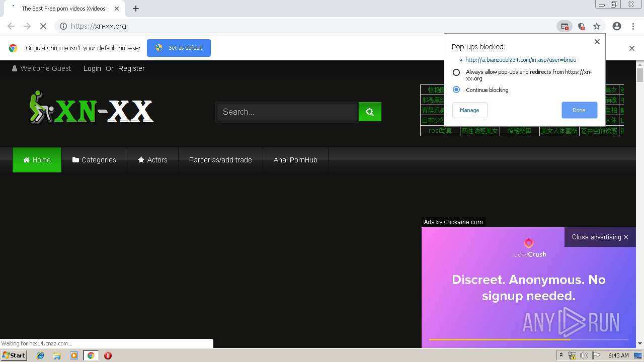
Task: Open the Chrome profile avatar menu
Action: tap(617, 26)
